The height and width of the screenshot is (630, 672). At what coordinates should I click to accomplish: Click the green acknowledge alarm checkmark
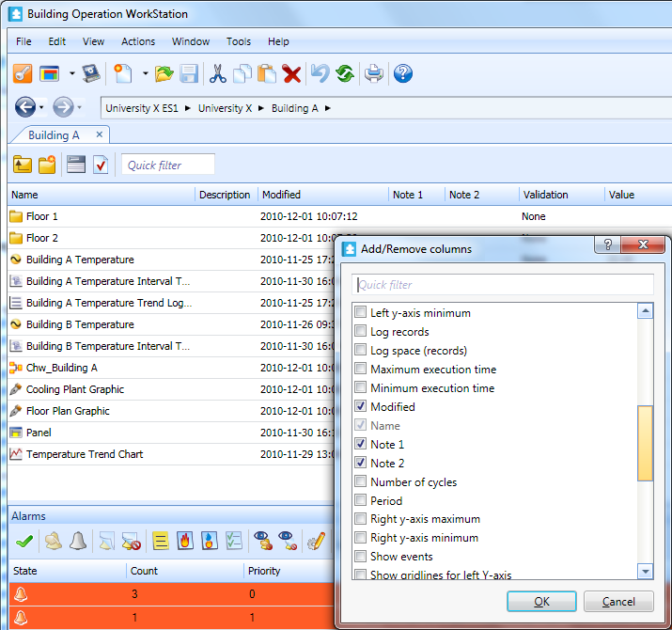pos(24,541)
